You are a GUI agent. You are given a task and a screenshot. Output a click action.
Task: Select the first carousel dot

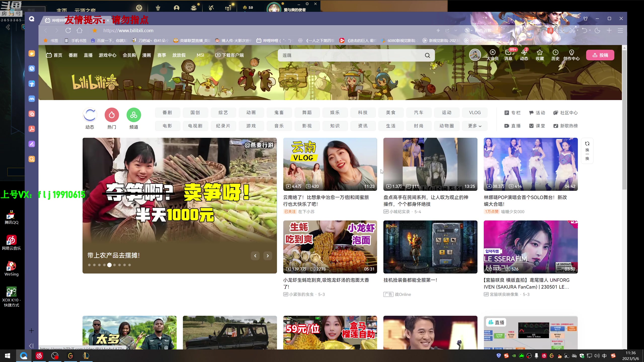click(89, 265)
